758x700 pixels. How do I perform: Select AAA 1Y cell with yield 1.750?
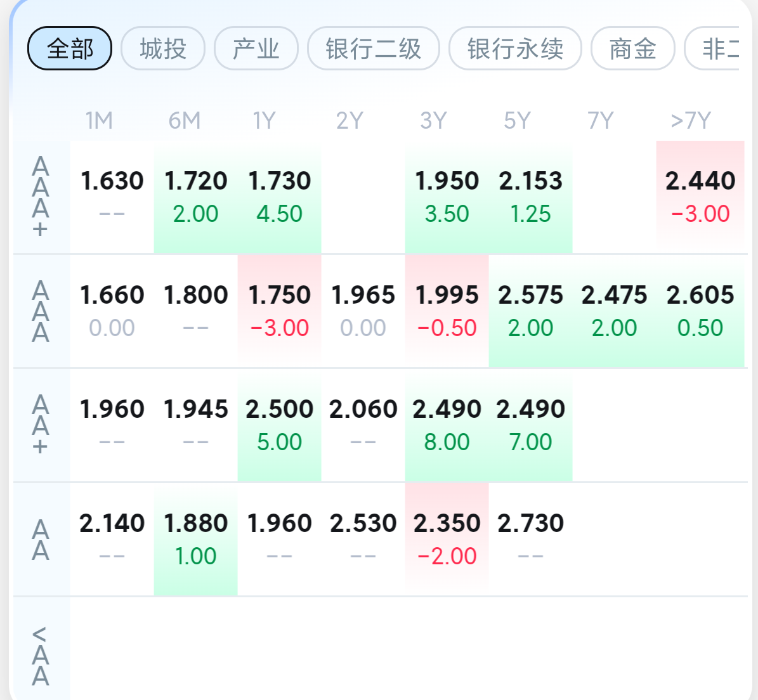click(279, 311)
